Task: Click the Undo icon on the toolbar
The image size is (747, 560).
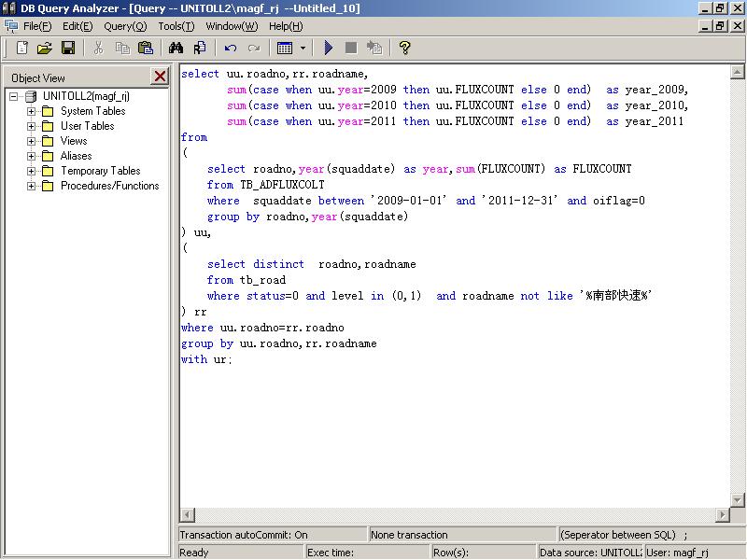Action: [231, 48]
